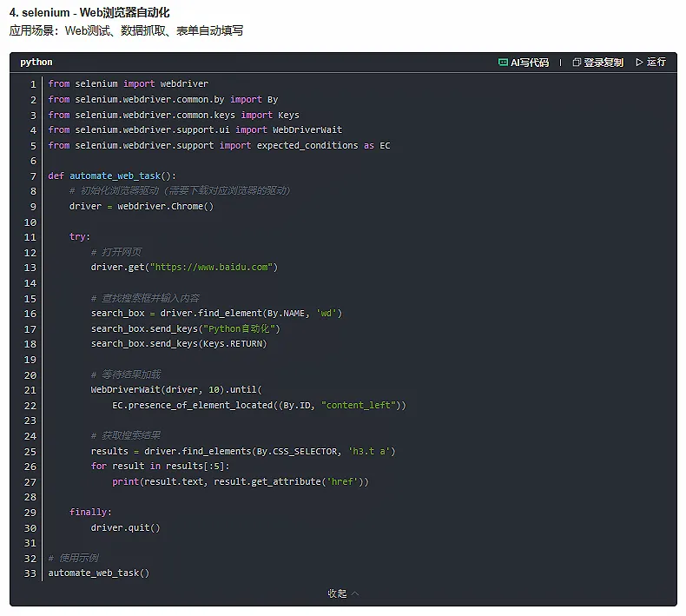This screenshot has height=616, width=686.
Task: Click the 应用场景 description line
Action: (x=126, y=30)
